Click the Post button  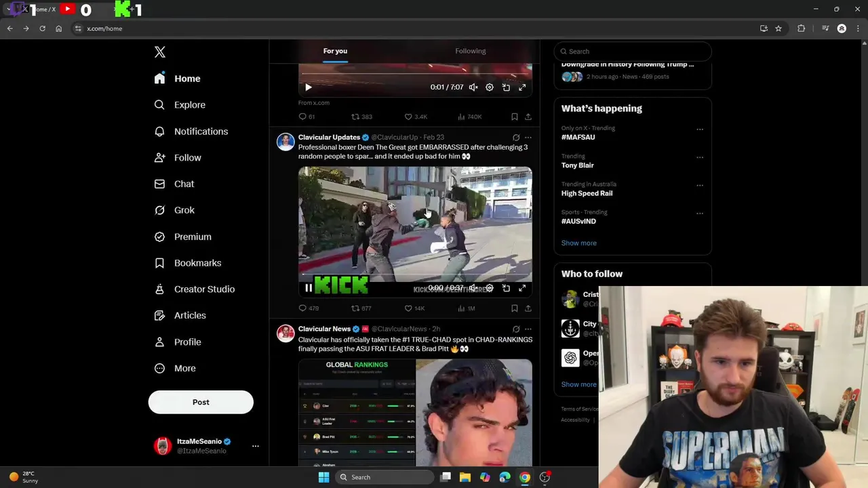201,402
